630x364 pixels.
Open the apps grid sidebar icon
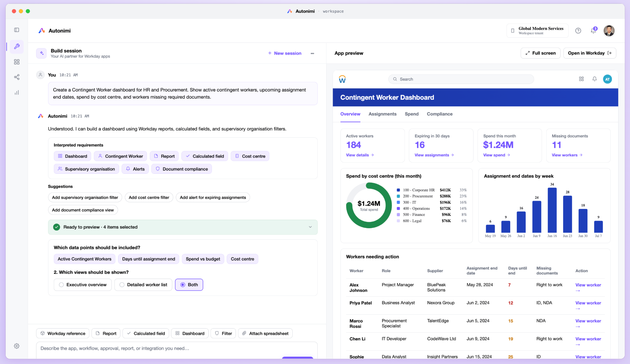[17, 62]
